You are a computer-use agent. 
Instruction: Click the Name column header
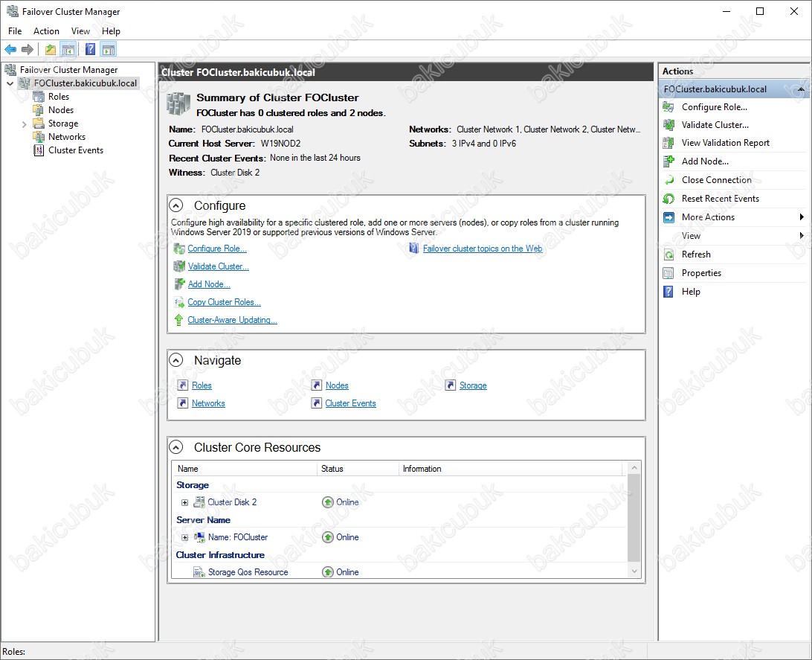pyautogui.click(x=245, y=469)
